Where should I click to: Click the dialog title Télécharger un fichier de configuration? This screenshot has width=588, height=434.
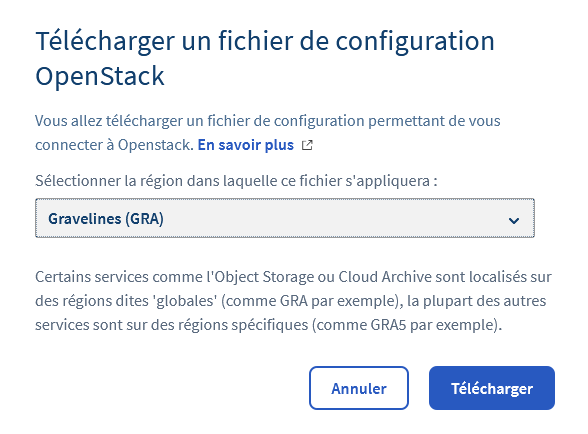[265, 41]
